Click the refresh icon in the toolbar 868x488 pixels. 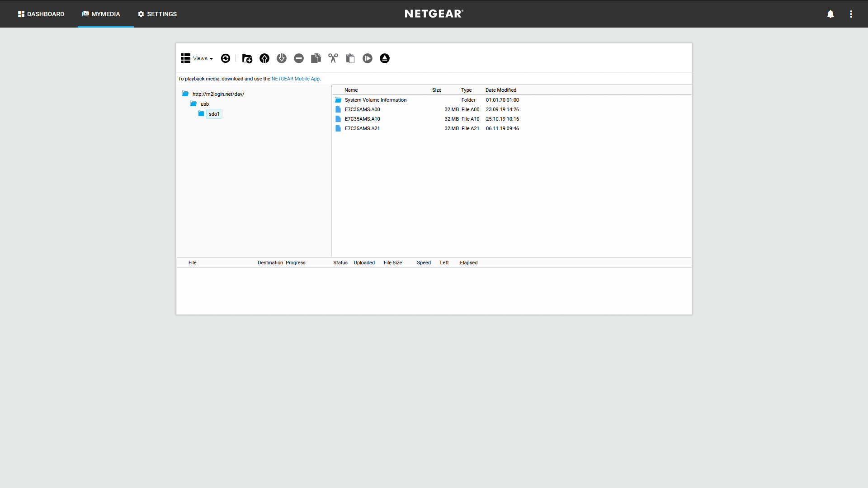click(226, 58)
